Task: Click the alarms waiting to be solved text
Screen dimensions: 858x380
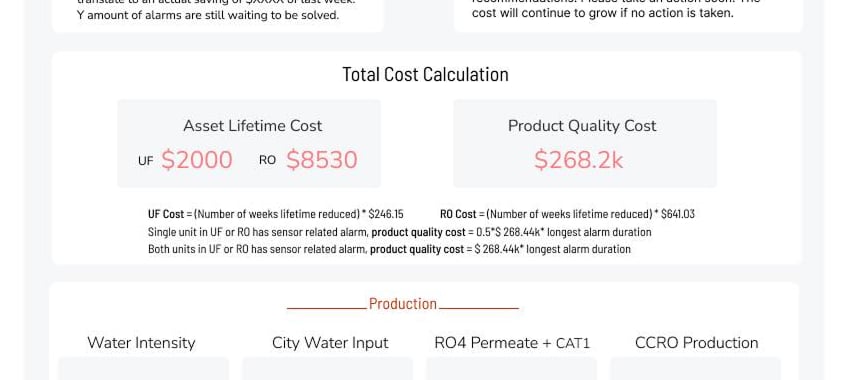Action: (208, 15)
